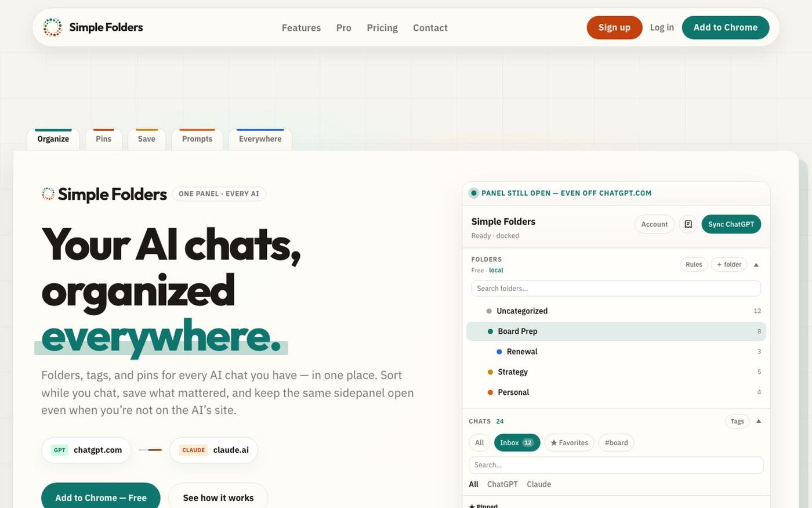Switch to the Pins tab

coord(104,139)
